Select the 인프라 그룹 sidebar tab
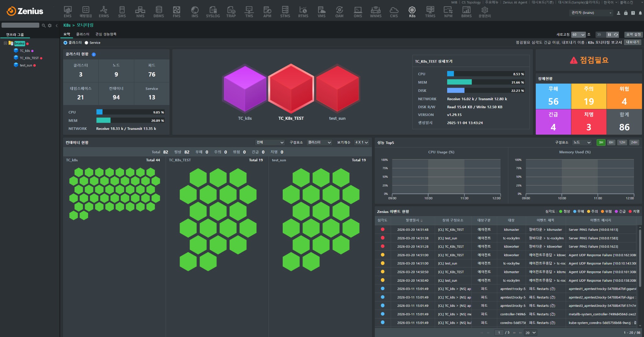Screen dimensions: 644x337 [x=15, y=35]
